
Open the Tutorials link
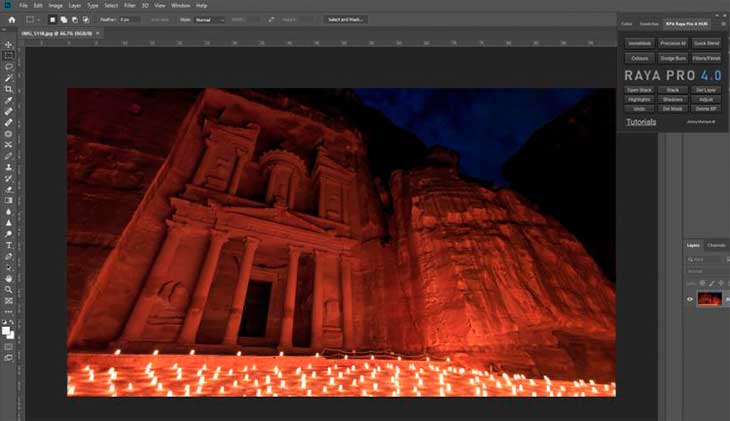point(641,122)
